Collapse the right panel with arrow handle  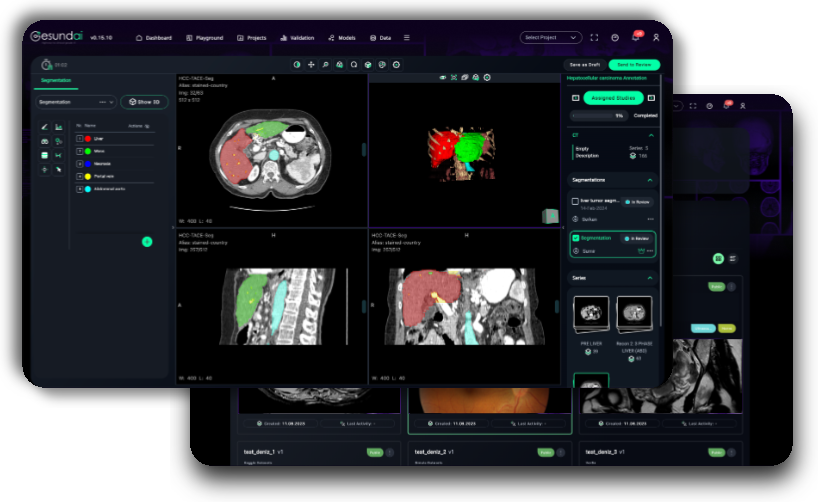pos(563,228)
